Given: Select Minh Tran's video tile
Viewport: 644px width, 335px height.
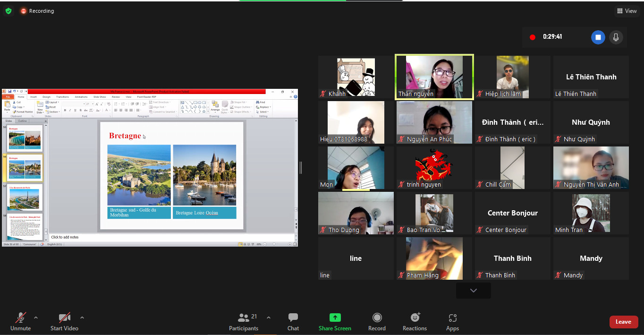Looking at the screenshot, I should click(x=591, y=213).
